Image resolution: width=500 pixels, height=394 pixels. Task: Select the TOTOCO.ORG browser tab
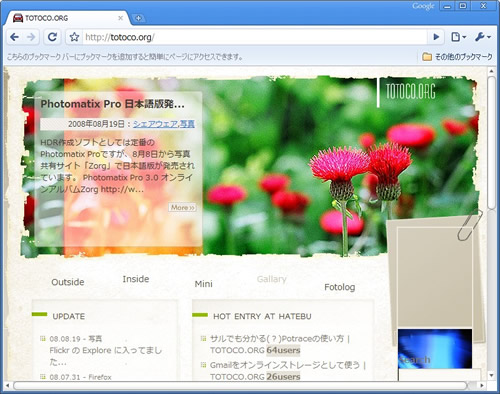pyautogui.click(x=67, y=18)
